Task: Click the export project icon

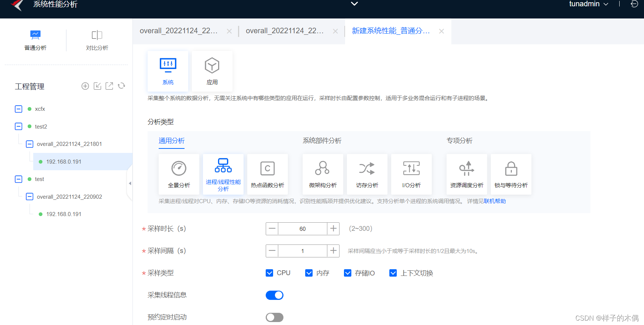Action: tap(109, 86)
